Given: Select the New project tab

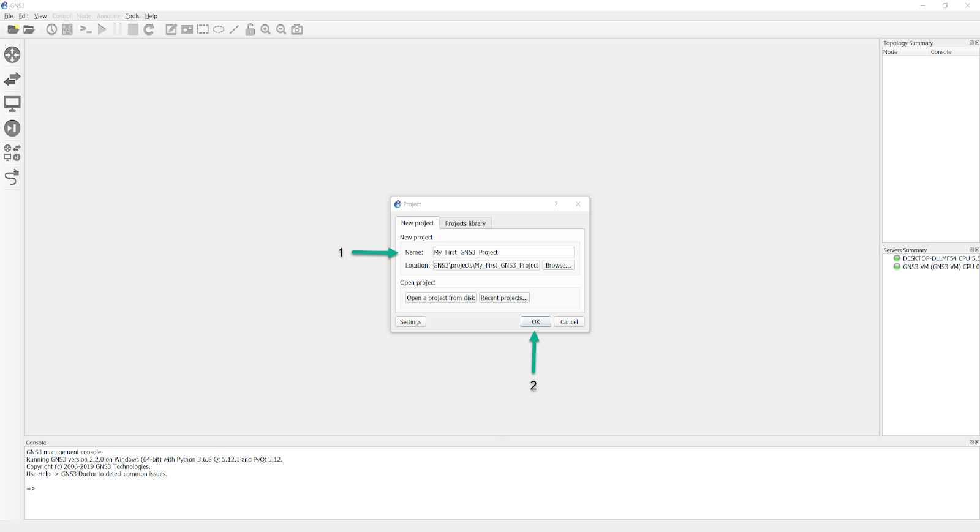Looking at the screenshot, I should tap(417, 223).
